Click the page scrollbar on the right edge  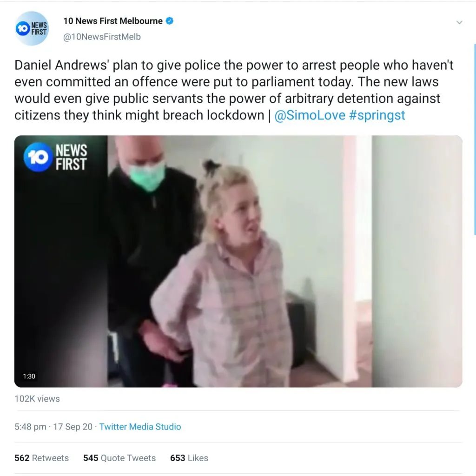[475, 139]
